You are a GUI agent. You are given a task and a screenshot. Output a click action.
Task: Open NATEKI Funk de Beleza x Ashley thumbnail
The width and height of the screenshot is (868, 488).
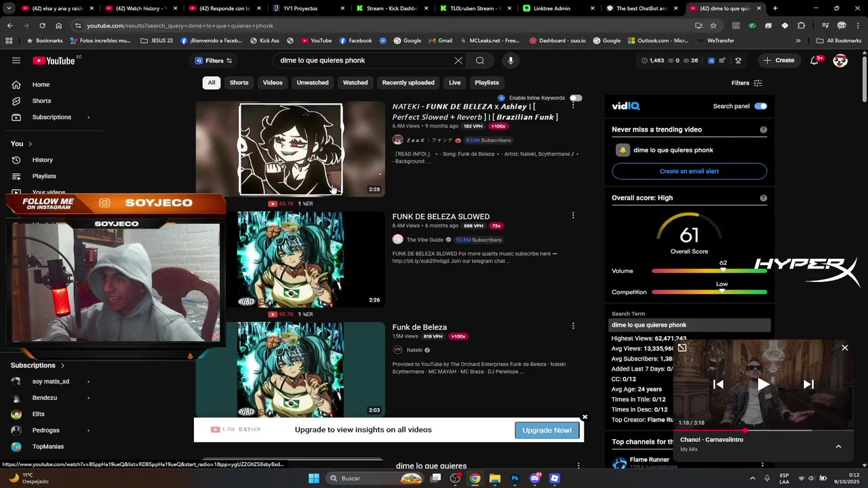click(290, 149)
